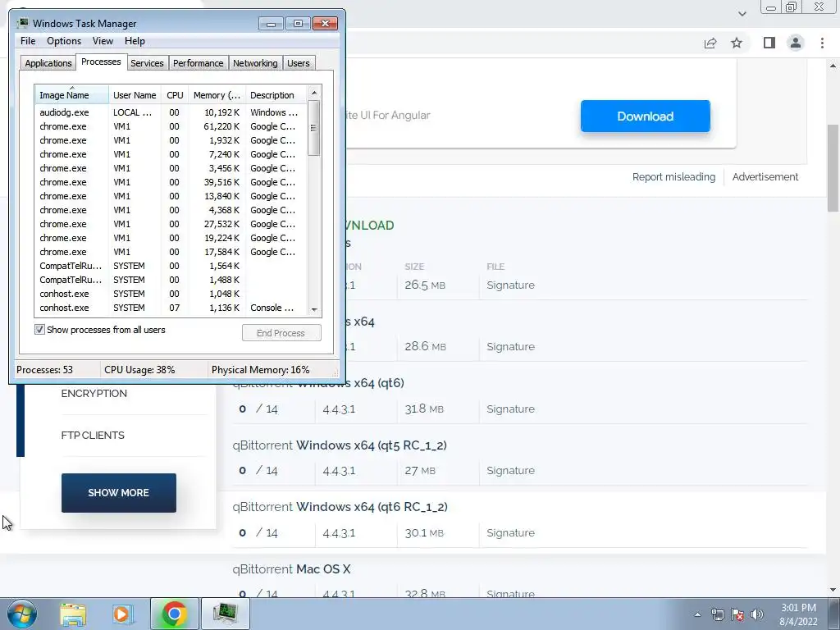Open Chrome three-dot menu
Image resolution: width=840 pixels, height=630 pixels.
coord(822,43)
